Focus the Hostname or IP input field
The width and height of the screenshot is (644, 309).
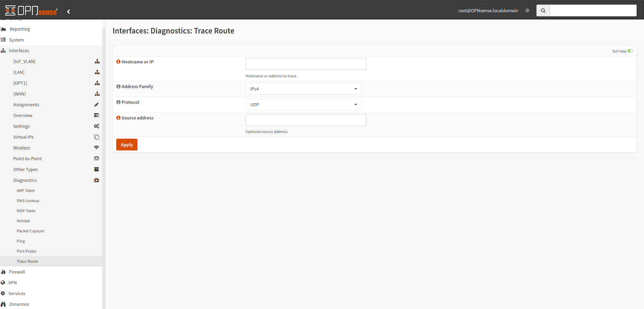[306, 64]
